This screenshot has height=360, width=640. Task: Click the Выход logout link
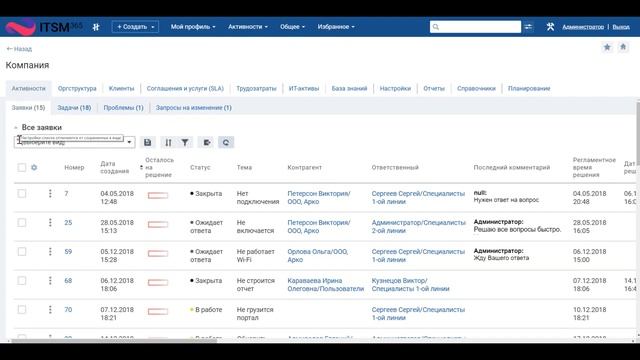[x=621, y=27]
